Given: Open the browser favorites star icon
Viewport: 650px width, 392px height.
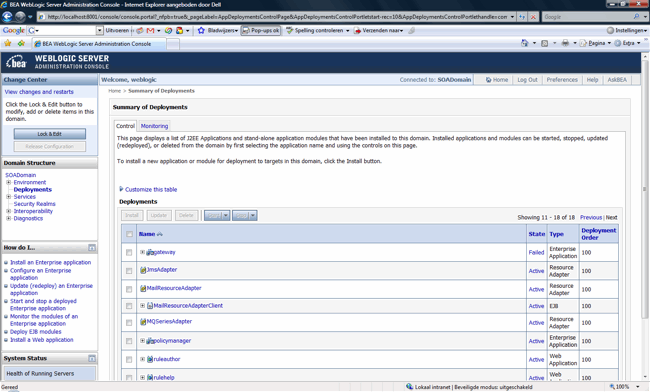Looking at the screenshot, I should coord(7,44).
